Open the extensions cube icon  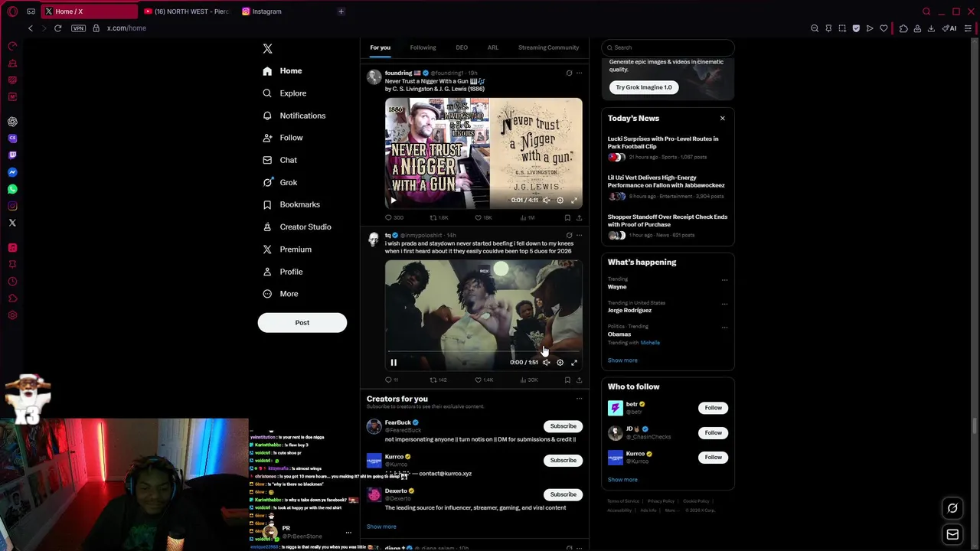903,28
